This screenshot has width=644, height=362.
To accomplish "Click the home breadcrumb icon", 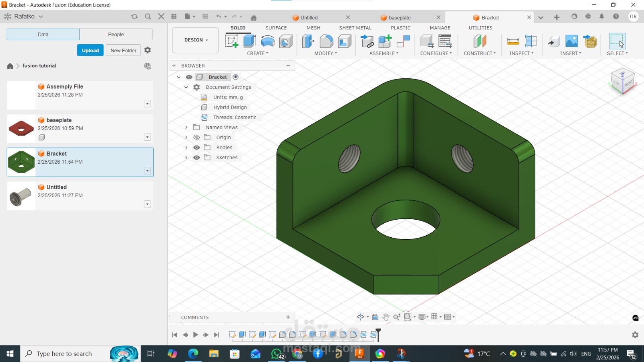I will tap(10, 66).
